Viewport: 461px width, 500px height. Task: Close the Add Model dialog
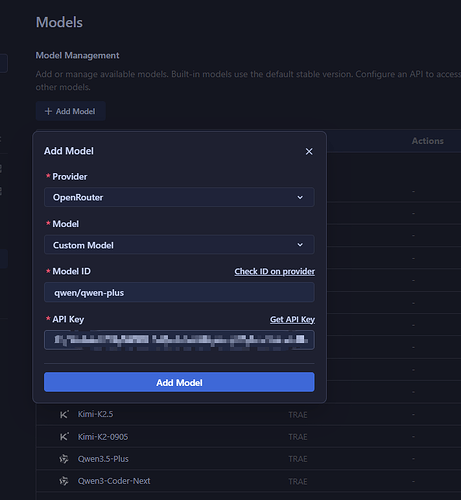pos(309,151)
